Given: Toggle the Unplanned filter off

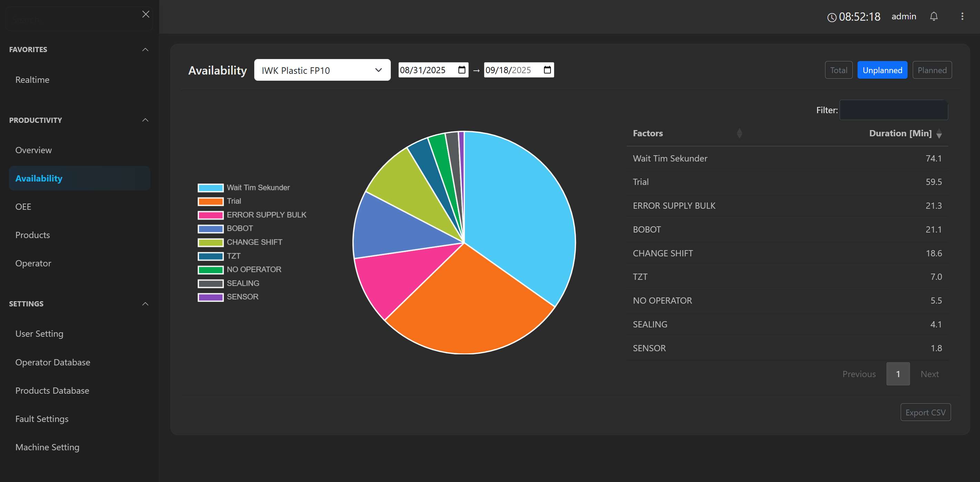Looking at the screenshot, I should click(x=882, y=70).
